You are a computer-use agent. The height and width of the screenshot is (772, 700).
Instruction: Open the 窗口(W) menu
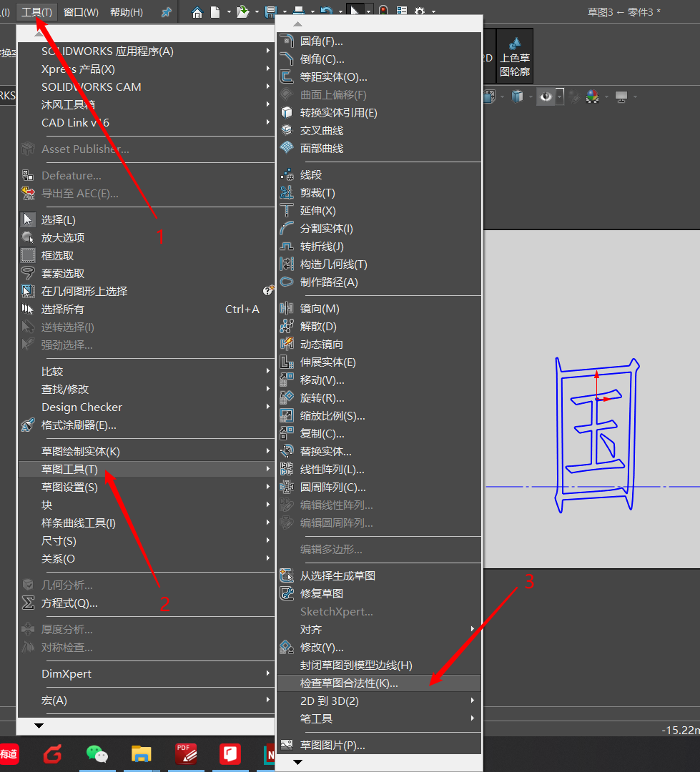click(82, 12)
